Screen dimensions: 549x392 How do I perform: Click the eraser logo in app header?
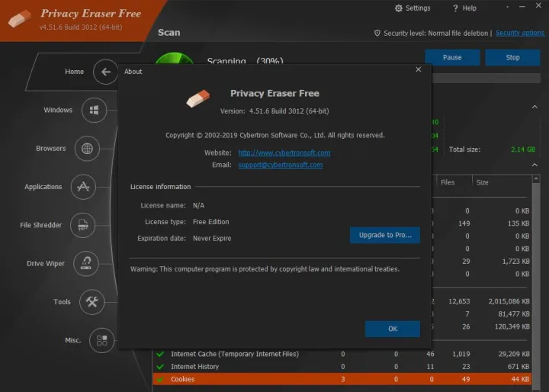tap(20, 18)
